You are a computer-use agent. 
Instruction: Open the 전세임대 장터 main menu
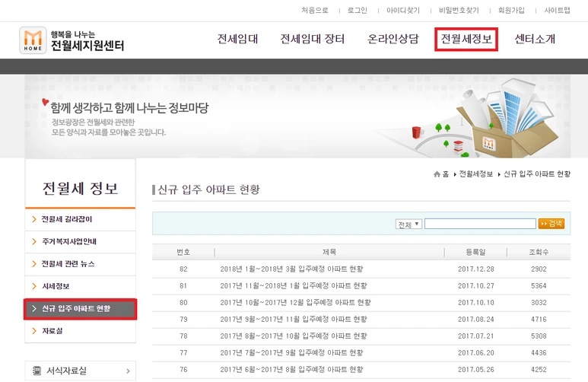click(313, 39)
